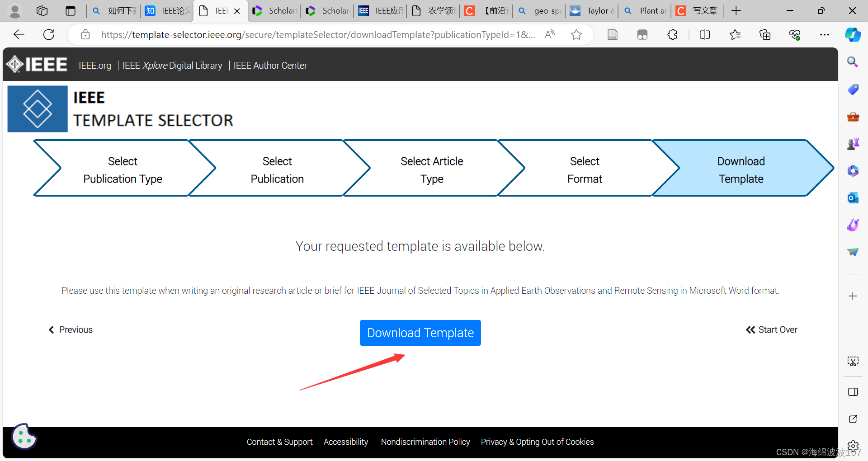This screenshot has height=461, width=868.
Task: Click the address bar URL field
Action: 317,34
